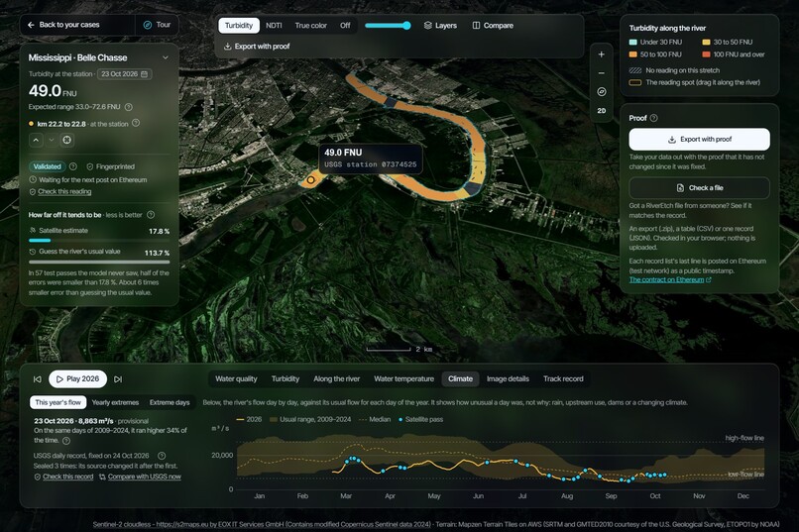
Task: Go back to your cases
Action: tap(63, 25)
